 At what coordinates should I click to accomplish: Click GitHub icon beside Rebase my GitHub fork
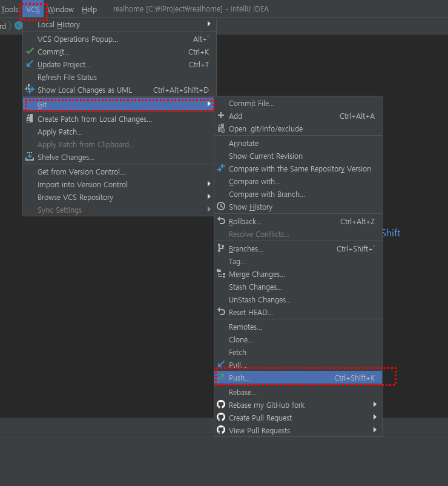(x=221, y=404)
